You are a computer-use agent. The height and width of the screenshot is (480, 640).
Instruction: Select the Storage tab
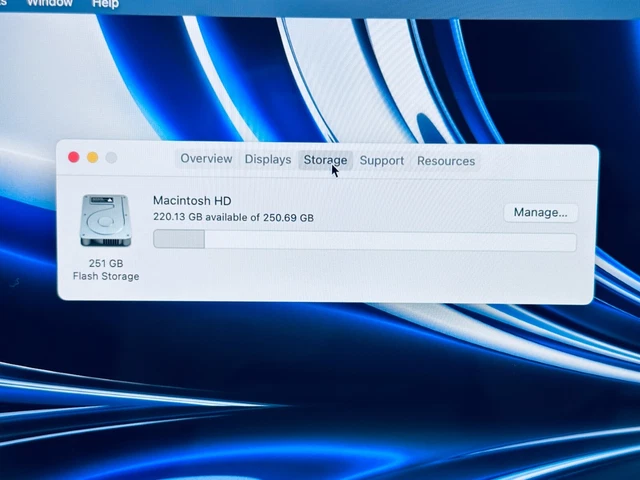click(325, 160)
